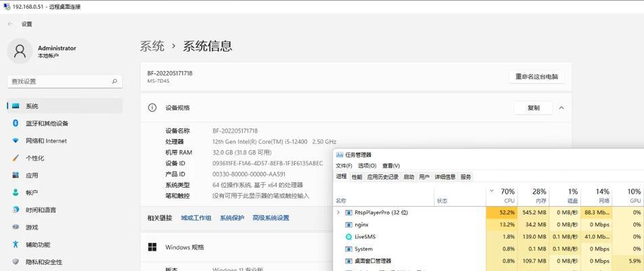Viewport: 644px width, 271px height.
Task: Click the sort chevron above the CPU column
Action: [x=492, y=191]
